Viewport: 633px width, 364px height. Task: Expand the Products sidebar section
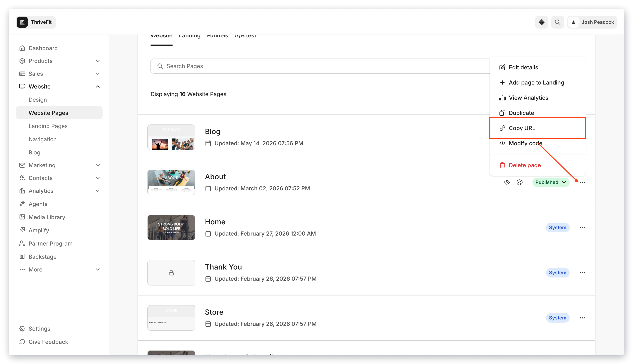[x=98, y=61]
